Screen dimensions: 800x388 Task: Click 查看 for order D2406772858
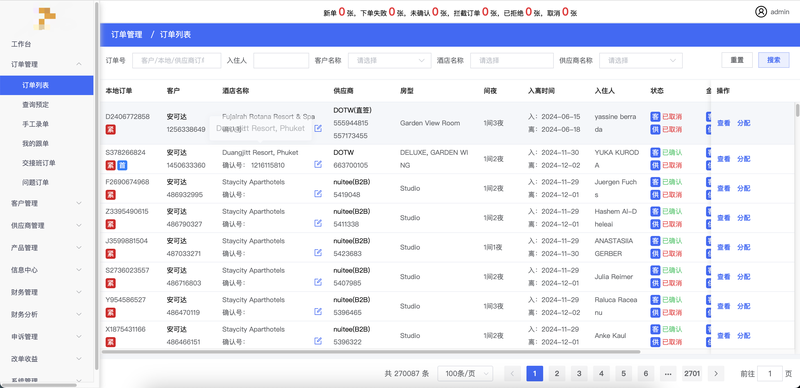pos(723,123)
